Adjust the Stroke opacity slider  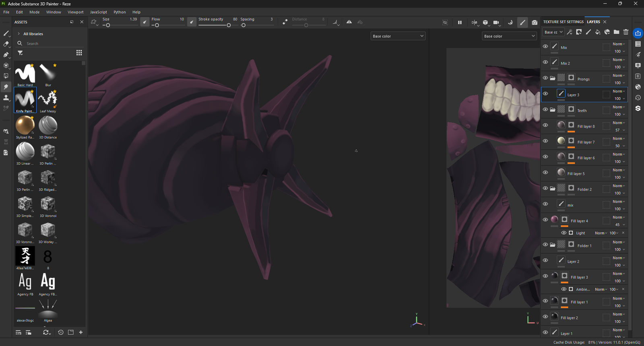pos(229,25)
